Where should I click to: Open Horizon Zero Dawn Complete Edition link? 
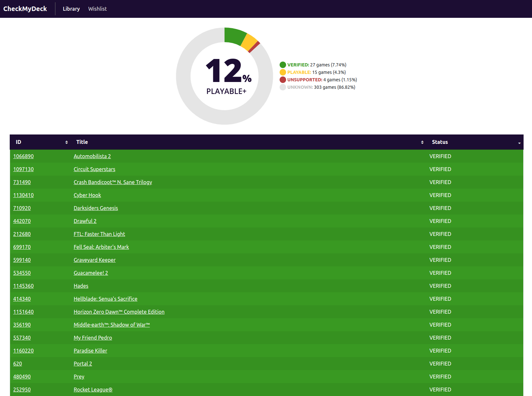point(119,312)
